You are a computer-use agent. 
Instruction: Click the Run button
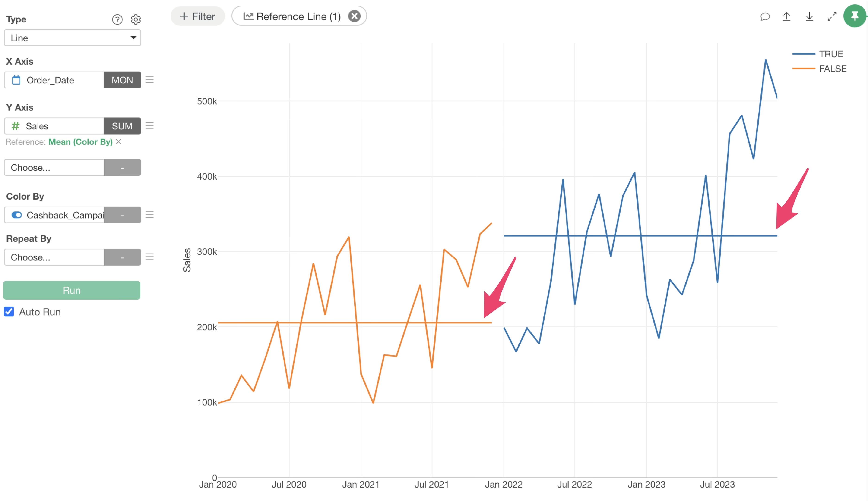pyautogui.click(x=72, y=290)
